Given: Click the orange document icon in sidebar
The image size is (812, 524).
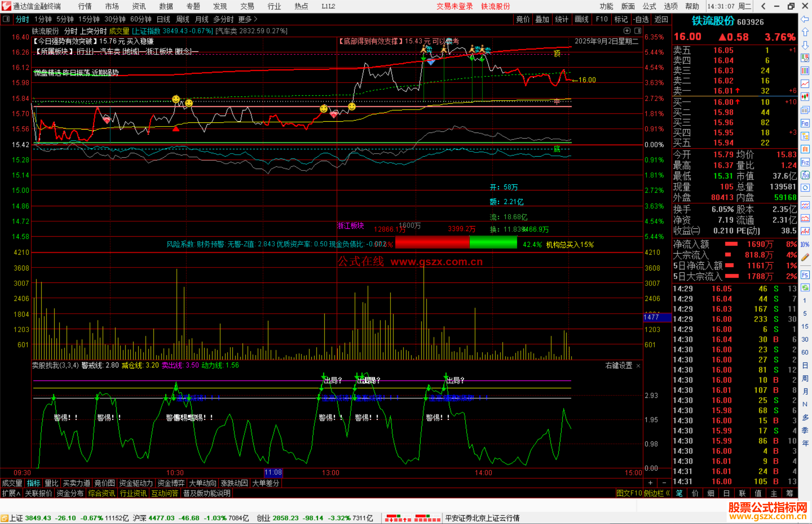Looking at the screenshot, I should (805, 149).
